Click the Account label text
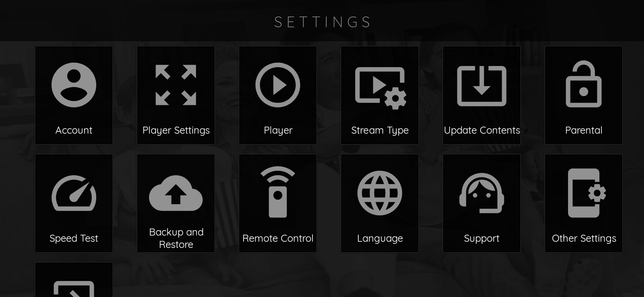This screenshot has width=644, height=297. pyautogui.click(x=74, y=130)
